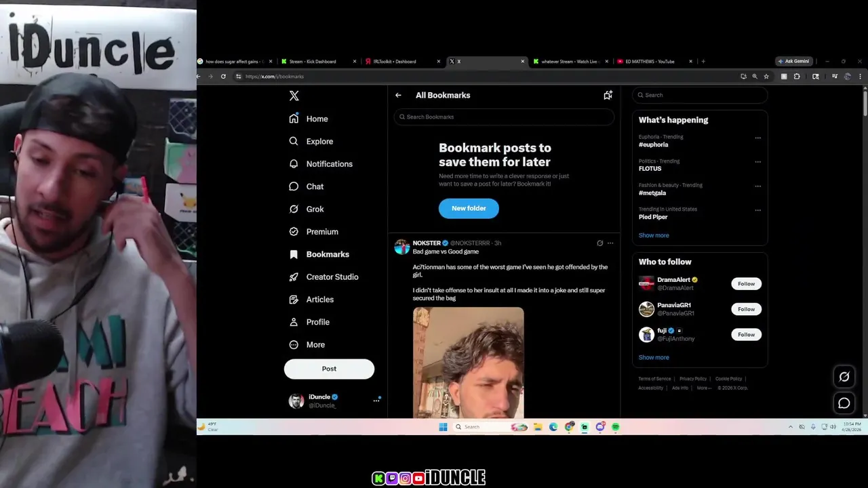Open the Cookie Policy link

pyautogui.click(x=728, y=379)
